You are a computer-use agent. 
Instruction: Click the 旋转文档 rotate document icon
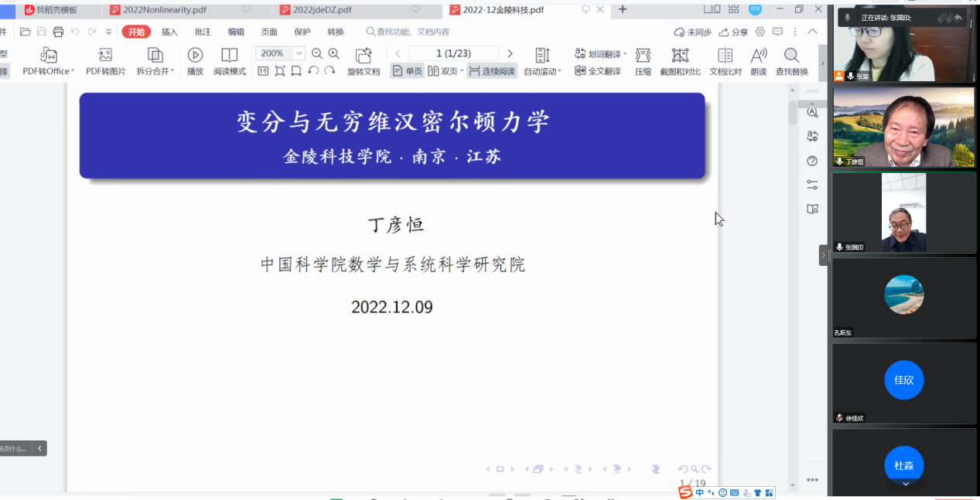pos(364,56)
